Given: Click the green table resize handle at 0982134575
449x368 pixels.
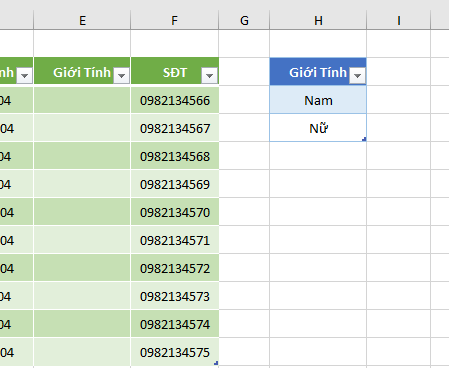Looking at the screenshot, I should 216,363.
